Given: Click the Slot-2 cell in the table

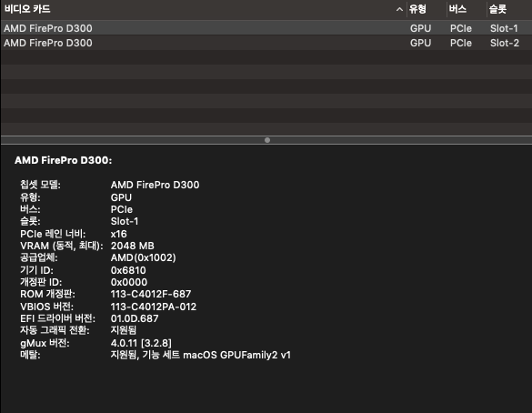Looking at the screenshot, I should [x=505, y=43].
